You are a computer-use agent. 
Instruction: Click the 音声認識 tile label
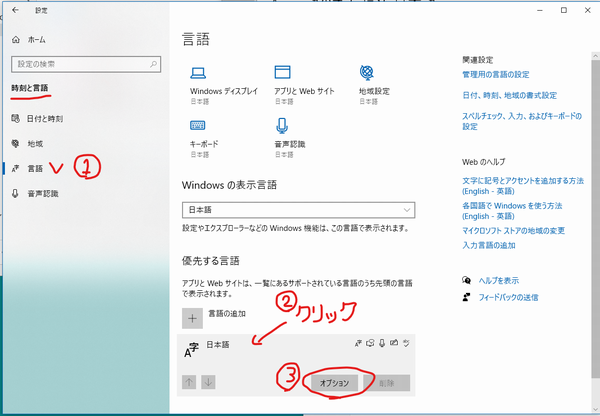(290, 144)
